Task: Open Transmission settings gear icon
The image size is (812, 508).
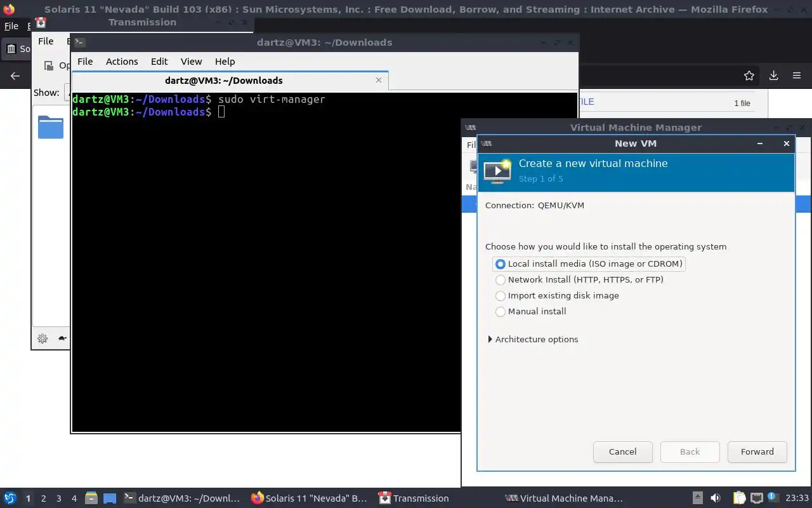Action: 43,338
